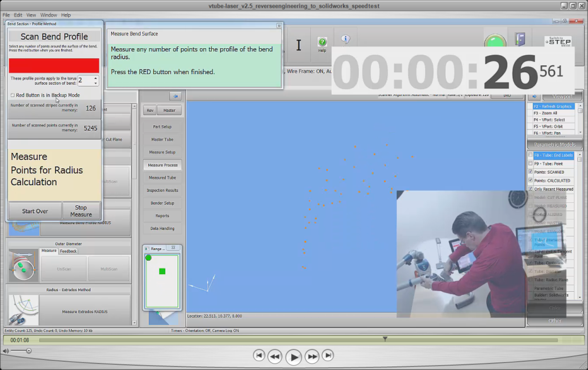This screenshot has height=370, width=588.
Task: Close the Measure Bend Surface popup
Action: click(x=279, y=25)
